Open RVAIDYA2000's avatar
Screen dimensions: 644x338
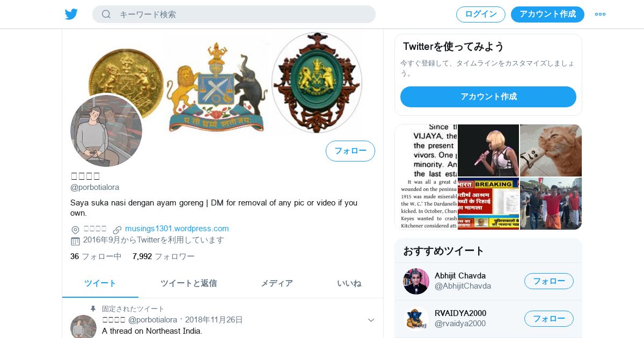[x=416, y=319]
